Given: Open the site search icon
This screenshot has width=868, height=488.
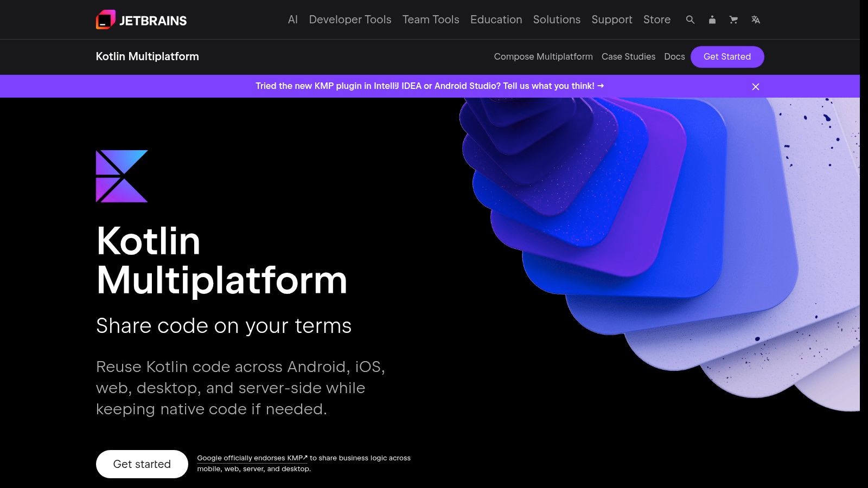Looking at the screenshot, I should point(690,20).
